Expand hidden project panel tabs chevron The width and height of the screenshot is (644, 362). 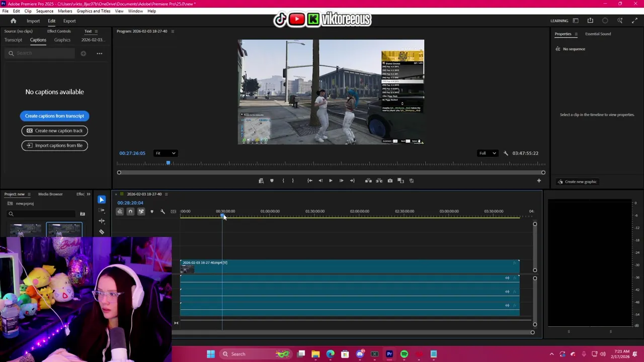(89, 194)
